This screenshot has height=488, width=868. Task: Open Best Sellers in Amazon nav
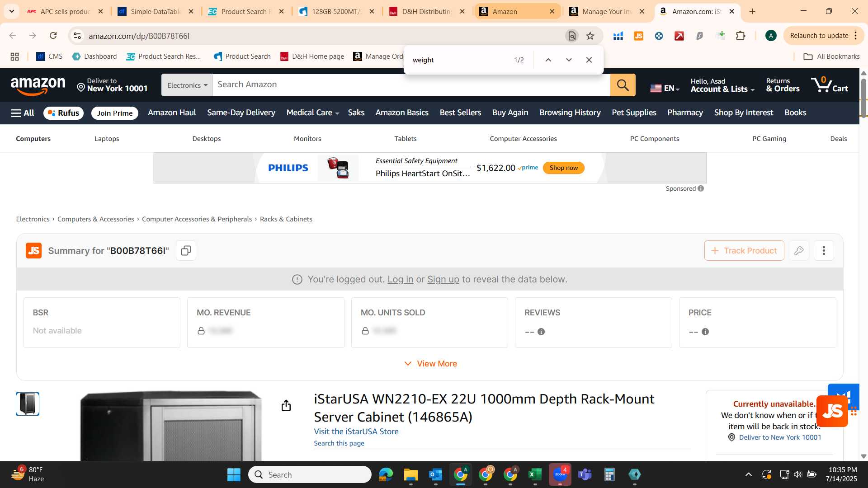pos(460,113)
